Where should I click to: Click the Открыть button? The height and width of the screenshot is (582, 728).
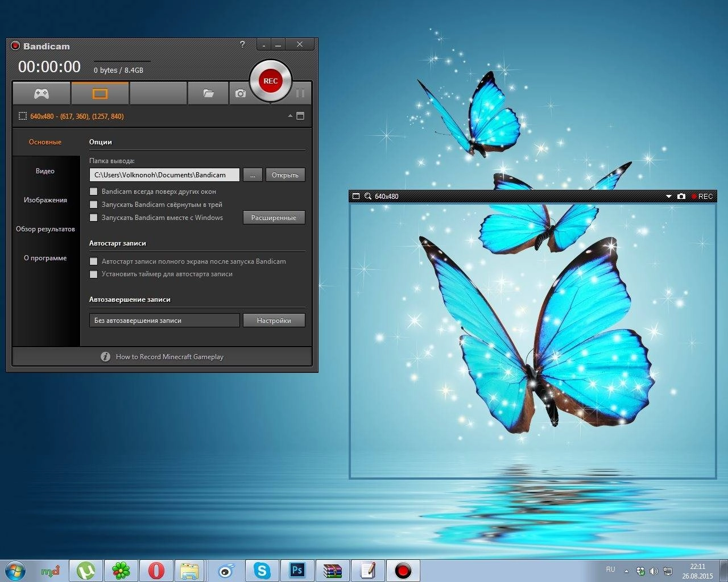point(286,175)
